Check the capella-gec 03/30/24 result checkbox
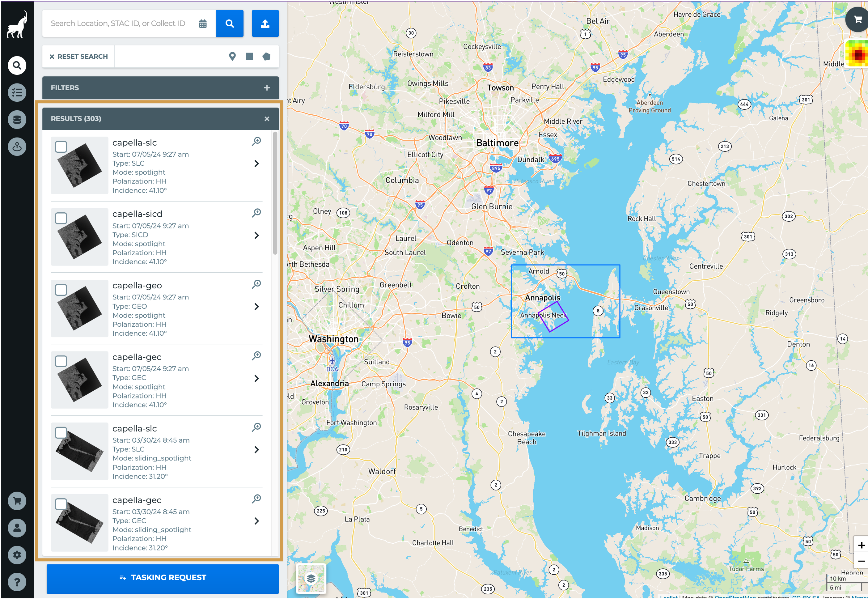Screen dimensions: 868x599 (61, 504)
